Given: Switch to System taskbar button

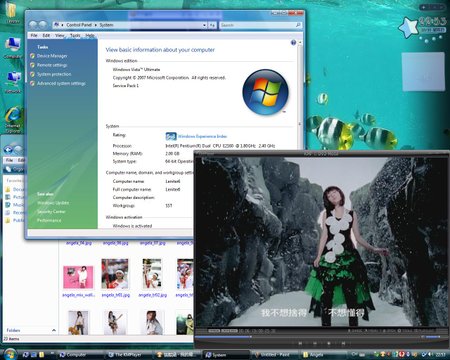Looking at the screenshot, I should pos(227,355).
